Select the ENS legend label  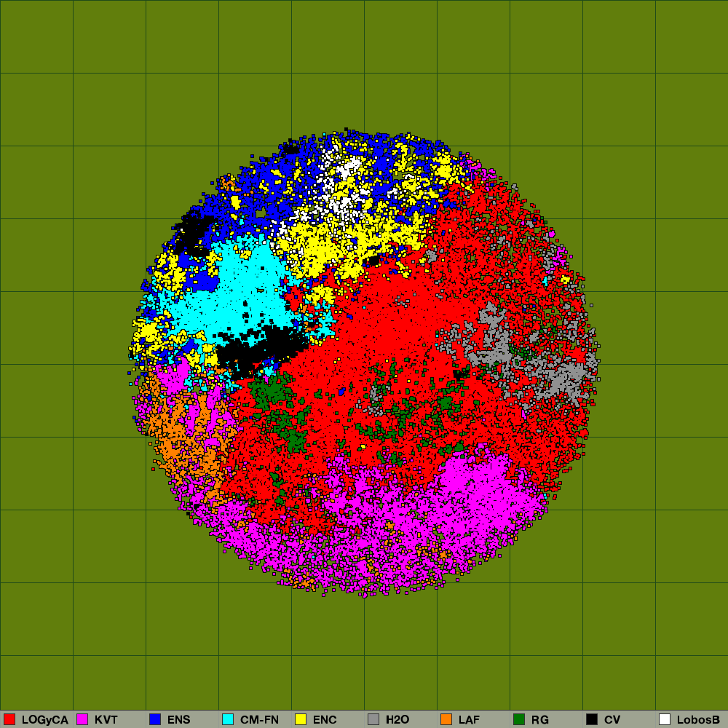[x=179, y=720]
